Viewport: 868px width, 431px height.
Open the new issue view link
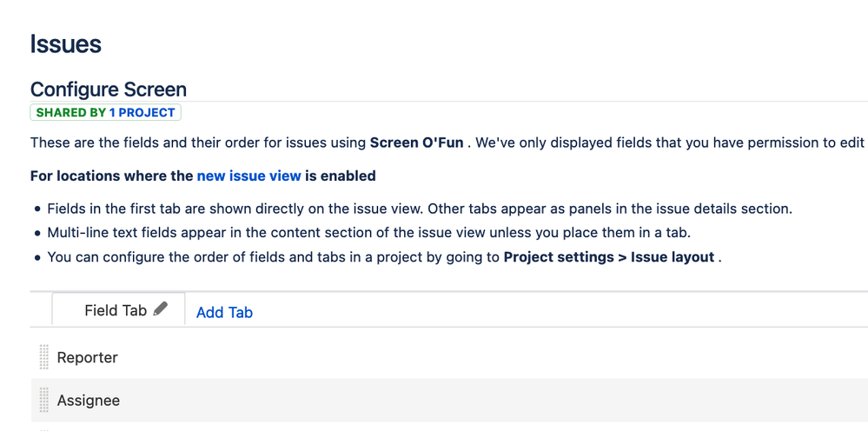point(249,176)
